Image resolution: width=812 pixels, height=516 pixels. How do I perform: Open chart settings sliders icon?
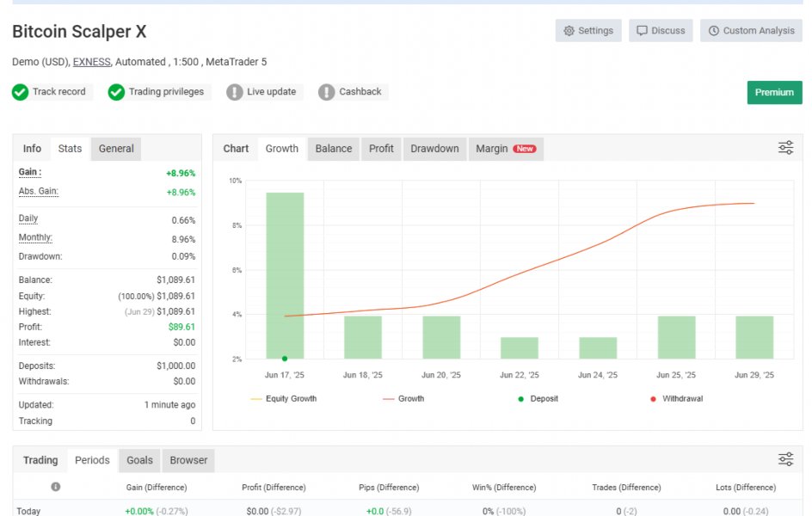pos(785,148)
